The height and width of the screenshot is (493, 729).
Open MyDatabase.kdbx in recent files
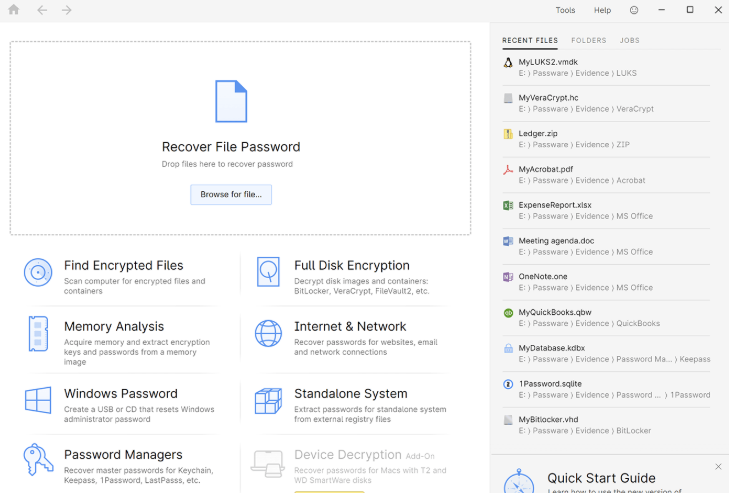tap(551, 348)
